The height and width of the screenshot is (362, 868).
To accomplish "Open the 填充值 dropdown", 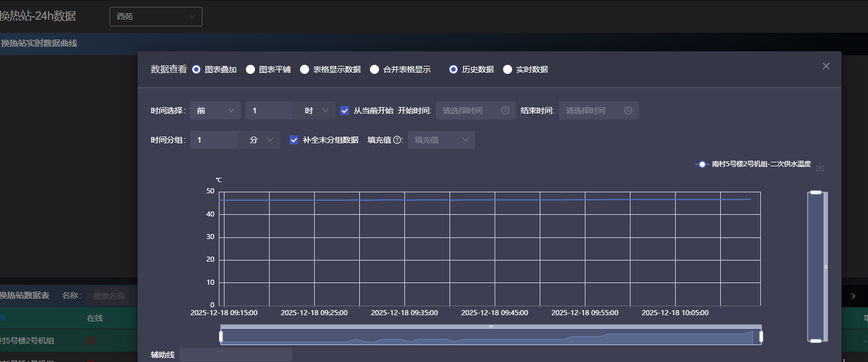I will [x=441, y=140].
